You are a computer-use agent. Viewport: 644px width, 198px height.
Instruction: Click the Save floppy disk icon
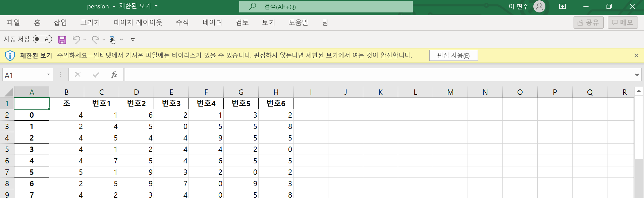(x=62, y=40)
